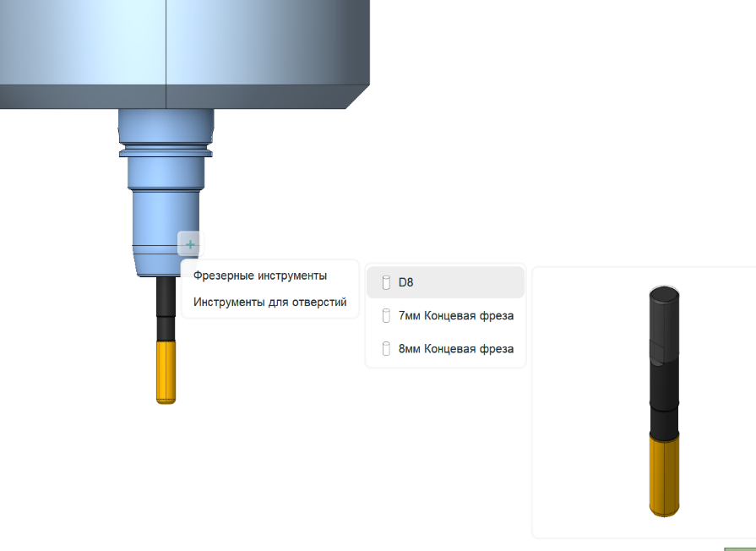The width and height of the screenshot is (756, 551).
Task: Click the cylinder icon beside 8мм Концевая фреза
Action: (x=386, y=349)
